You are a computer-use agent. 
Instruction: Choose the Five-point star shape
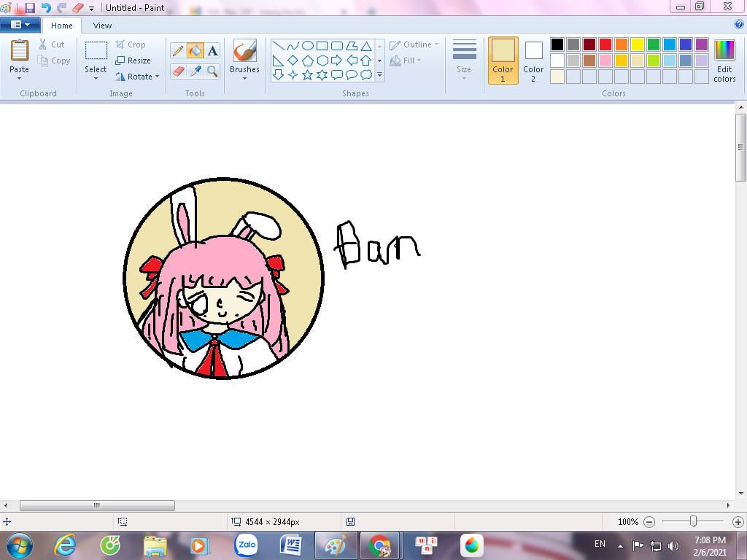click(x=308, y=75)
